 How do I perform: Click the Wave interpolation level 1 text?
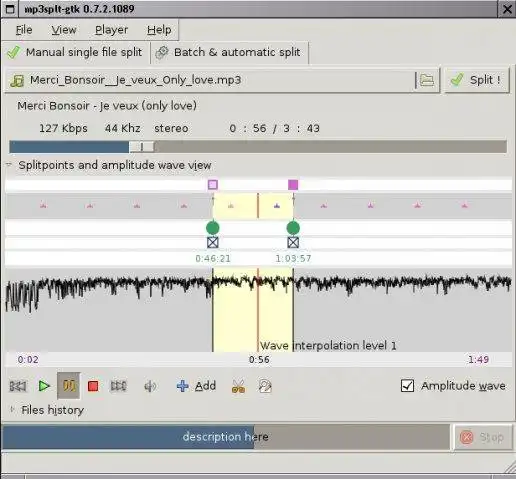(328, 346)
